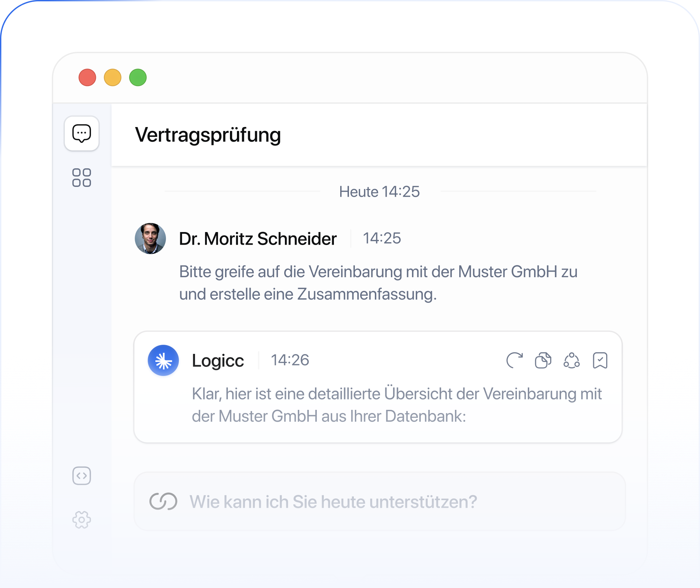Viewport: 700px width, 588px height.
Task: Click the code brackets icon in sidebar
Action: coord(82,476)
